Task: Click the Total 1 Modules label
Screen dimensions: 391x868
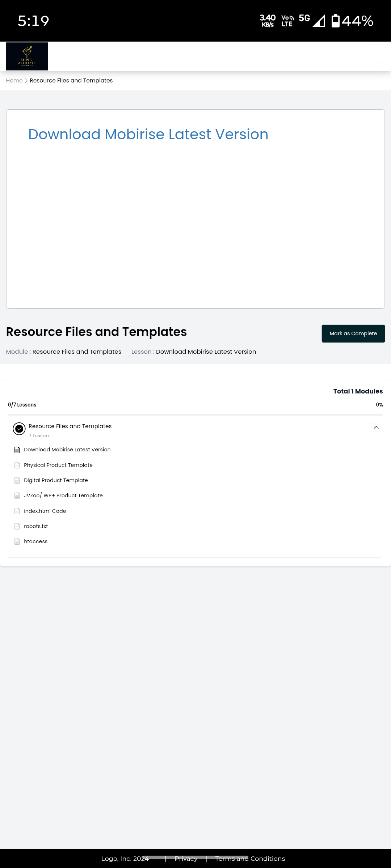Action: click(x=358, y=391)
